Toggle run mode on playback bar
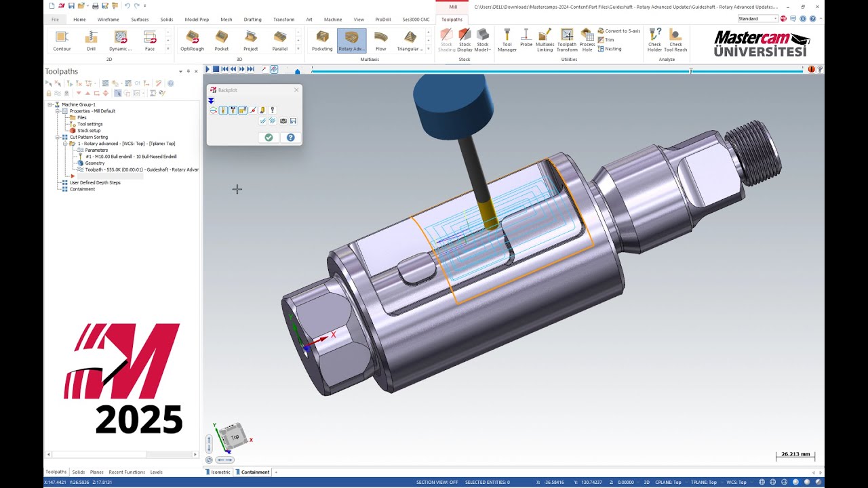 pos(274,69)
